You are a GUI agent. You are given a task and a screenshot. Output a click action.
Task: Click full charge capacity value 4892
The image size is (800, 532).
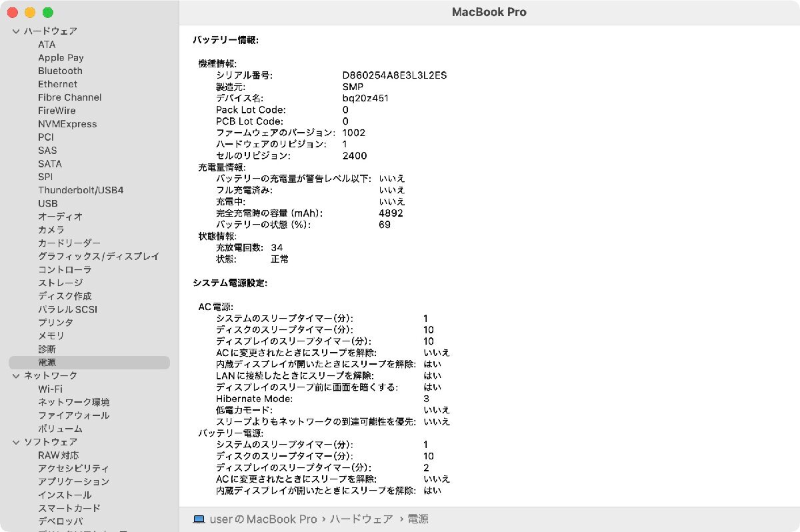[x=391, y=213]
